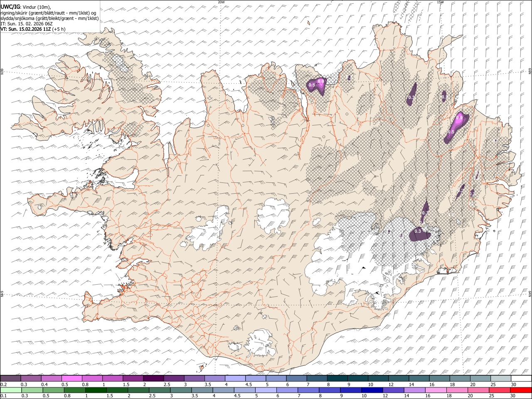Click the '0.9' label on the northeast pink precipitation cell

pyautogui.click(x=459, y=118)
